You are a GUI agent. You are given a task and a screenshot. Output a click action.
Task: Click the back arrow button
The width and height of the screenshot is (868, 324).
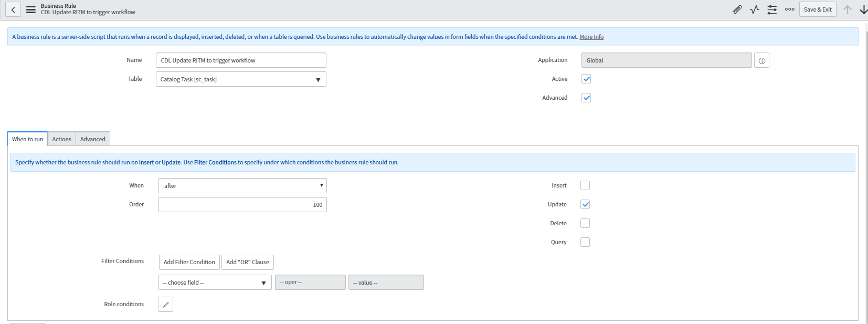(x=13, y=9)
